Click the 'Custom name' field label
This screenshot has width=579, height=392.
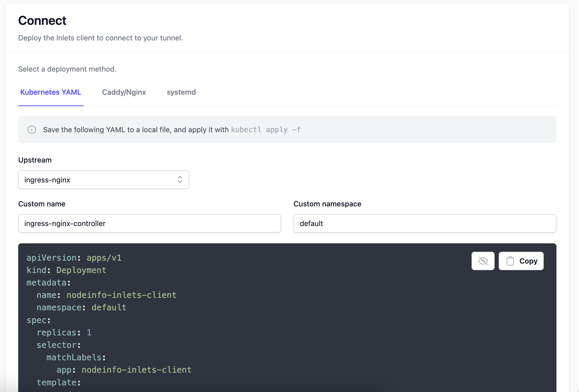tap(42, 204)
